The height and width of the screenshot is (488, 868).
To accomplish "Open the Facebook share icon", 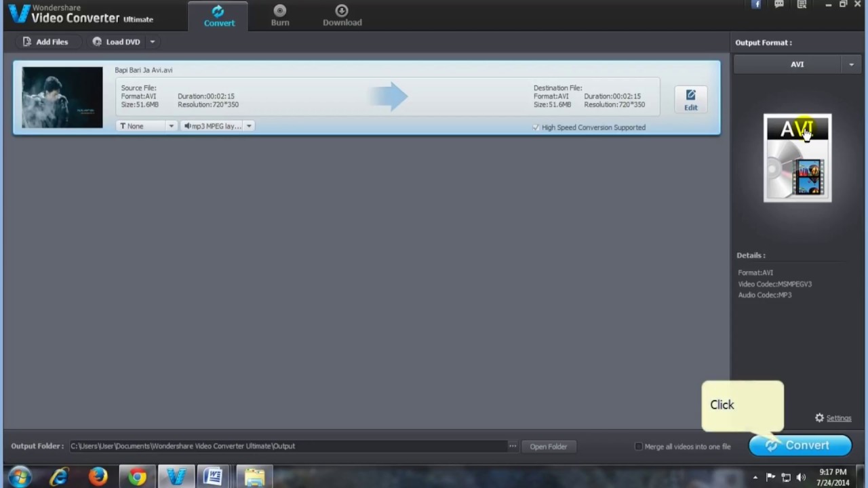I will (x=756, y=5).
